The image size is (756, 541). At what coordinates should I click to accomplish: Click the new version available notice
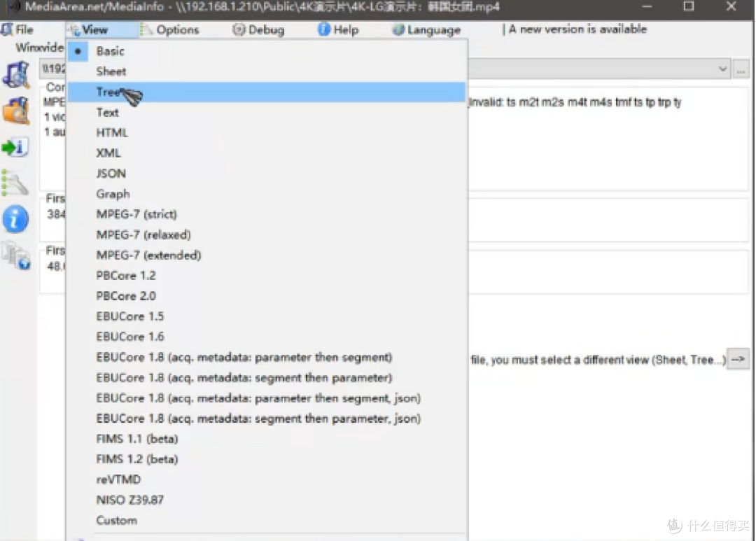pos(577,29)
